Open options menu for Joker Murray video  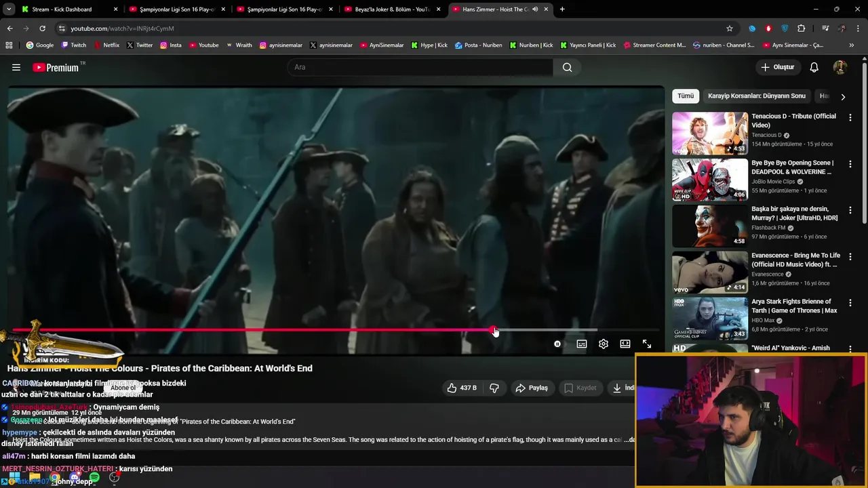coord(850,210)
